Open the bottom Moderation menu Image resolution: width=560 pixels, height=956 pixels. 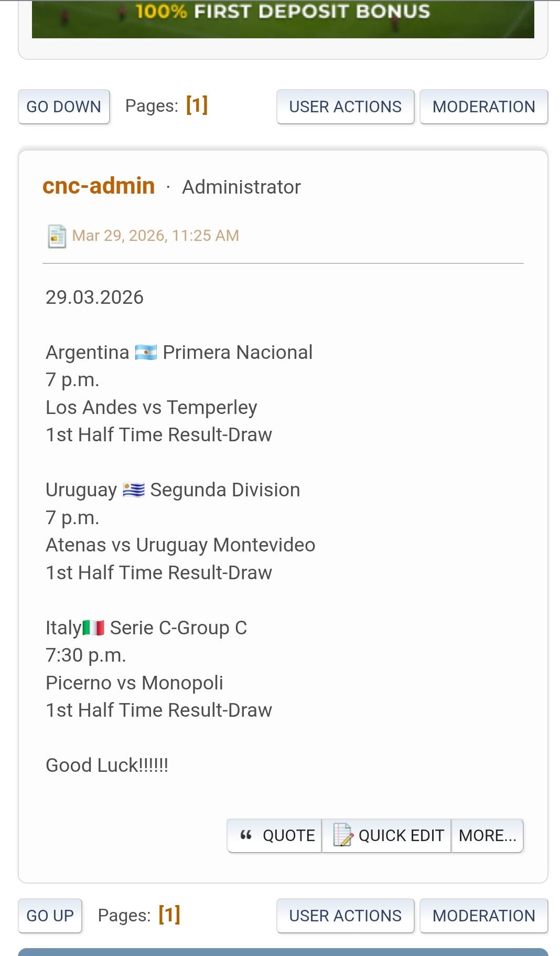(x=483, y=916)
